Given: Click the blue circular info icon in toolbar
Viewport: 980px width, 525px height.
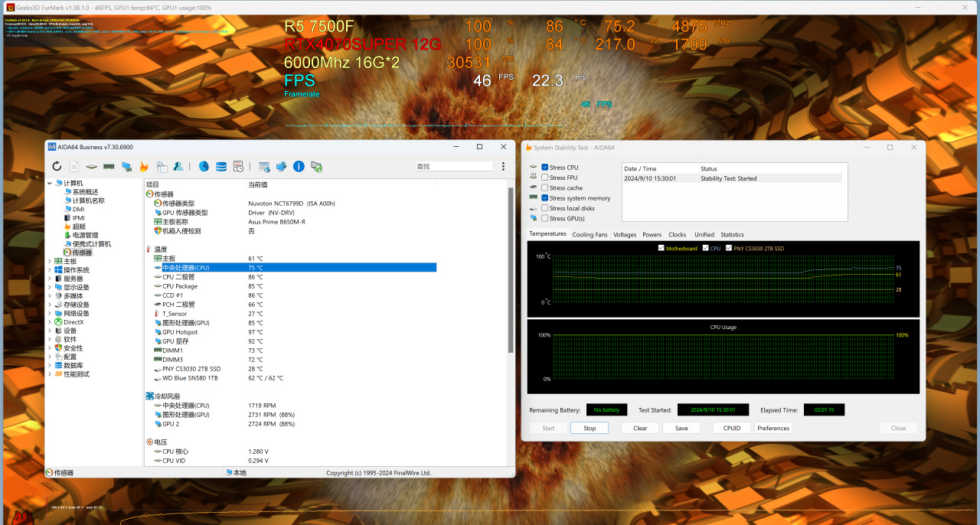Looking at the screenshot, I should [299, 166].
